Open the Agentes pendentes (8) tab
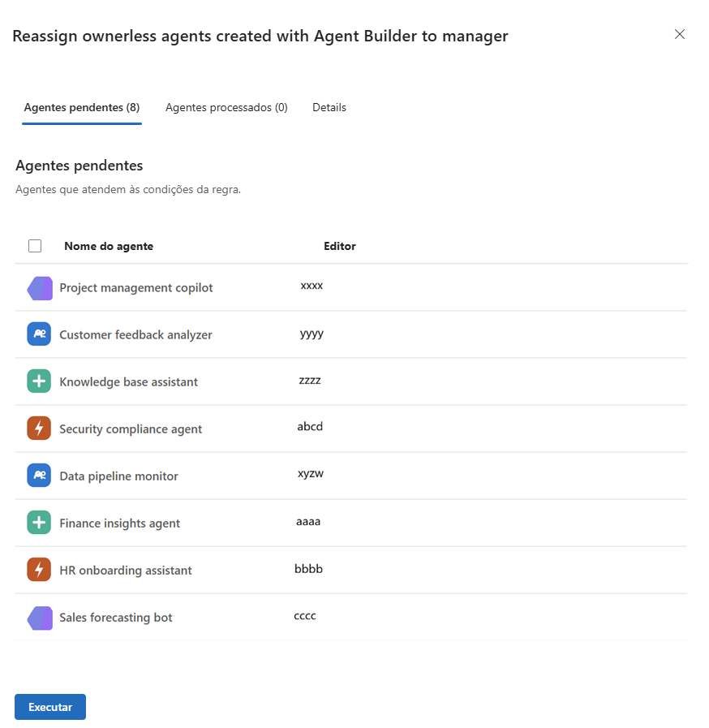This screenshot has height=728, width=709. tap(82, 108)
